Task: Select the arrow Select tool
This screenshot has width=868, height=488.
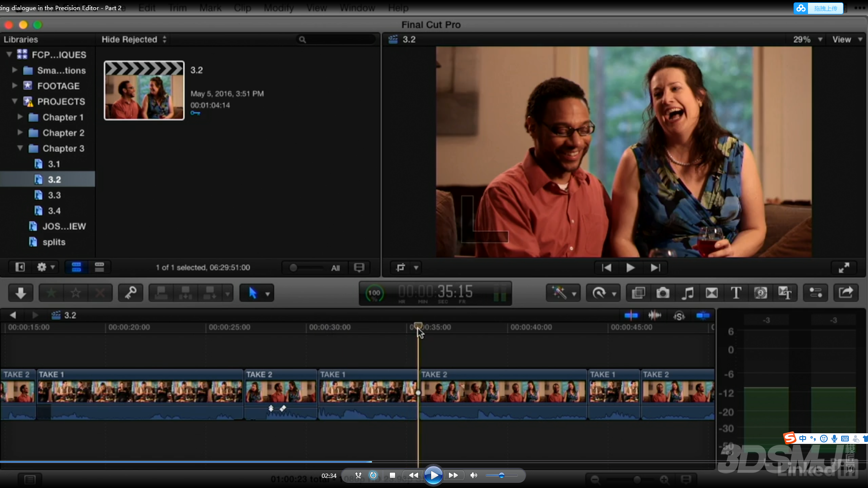Action: click(x=253, y=293)
